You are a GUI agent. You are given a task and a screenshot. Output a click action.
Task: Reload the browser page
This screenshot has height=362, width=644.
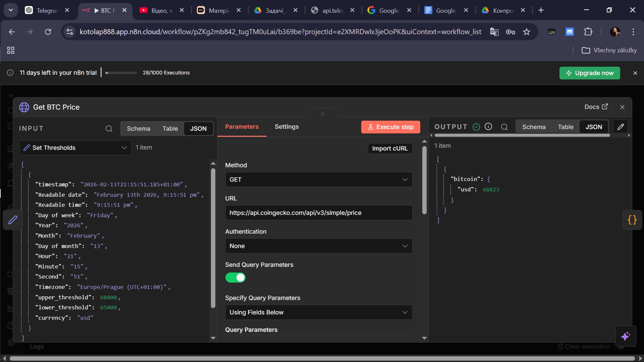click(x=48, y=32)
